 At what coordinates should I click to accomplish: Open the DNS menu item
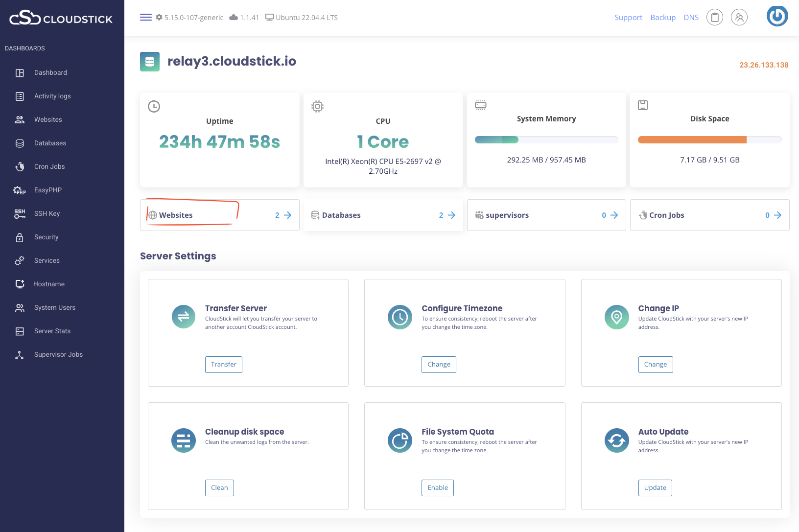pyautogui.click(x=691, y=17)
